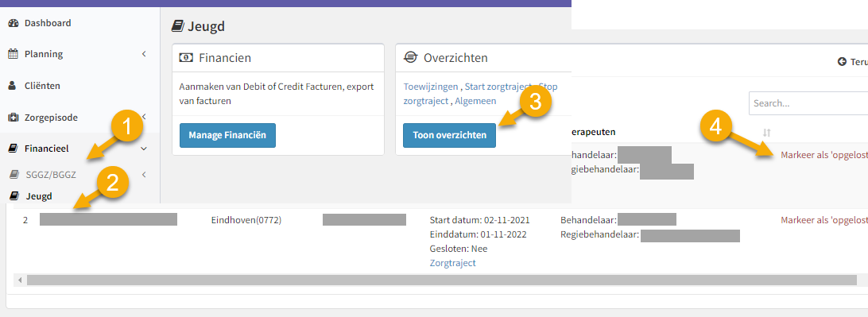Open the Toewijzingen overview link
Viewport: 868px width, 317px height.
(431, 87)
